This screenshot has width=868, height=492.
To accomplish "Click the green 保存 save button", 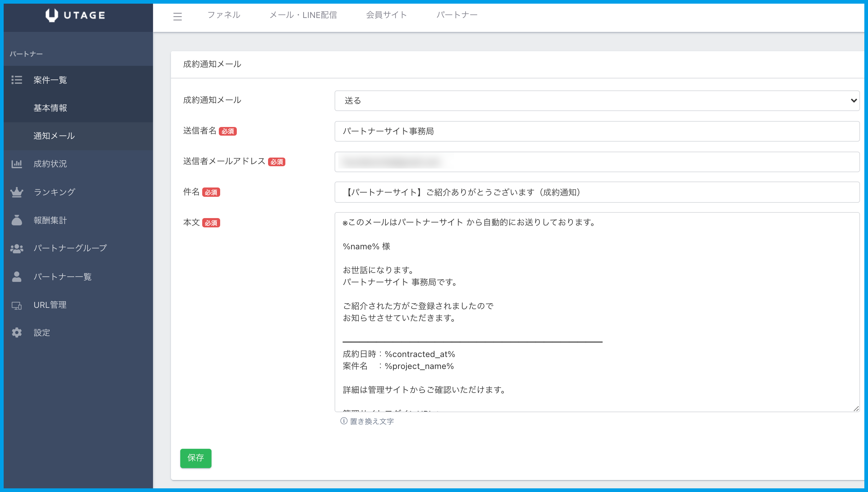I will [195, 458].
